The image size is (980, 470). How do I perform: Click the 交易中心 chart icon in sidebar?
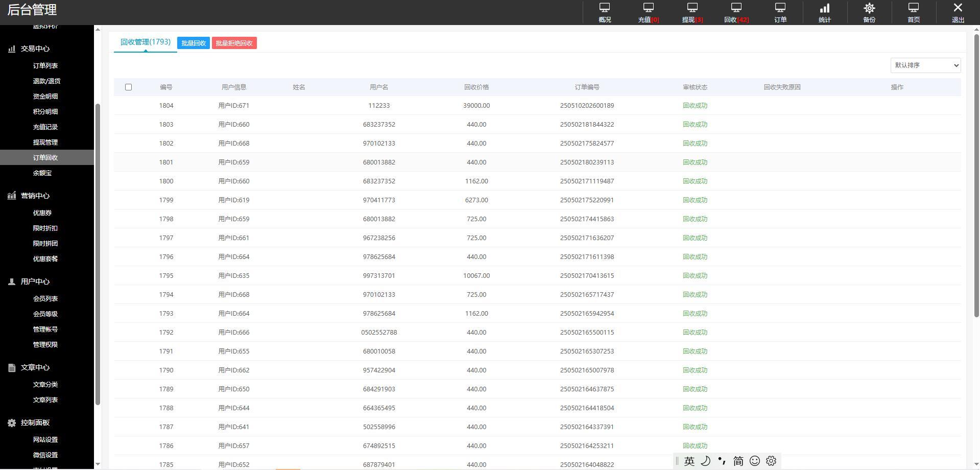(x=12, y=49)
